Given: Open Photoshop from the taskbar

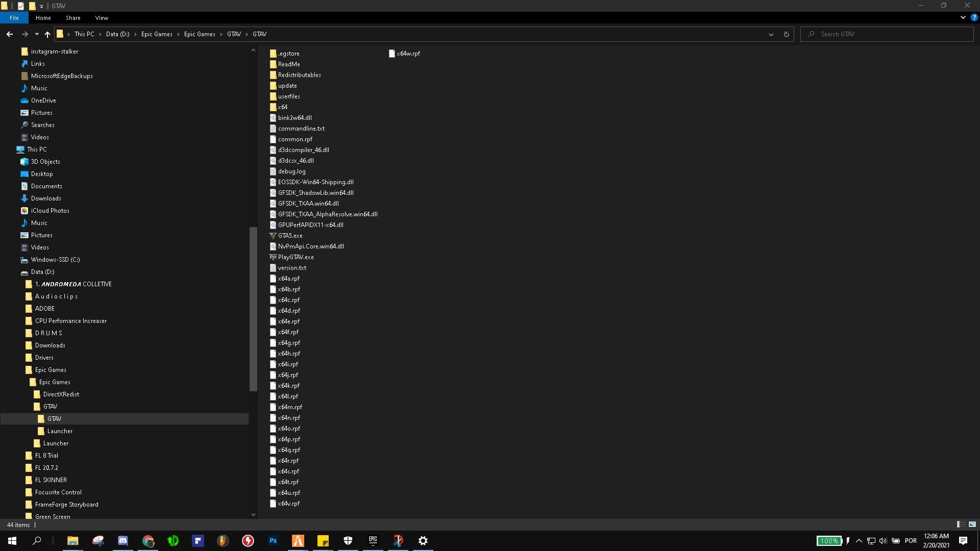Looking at the screenshot, I should tap(273, 541).
